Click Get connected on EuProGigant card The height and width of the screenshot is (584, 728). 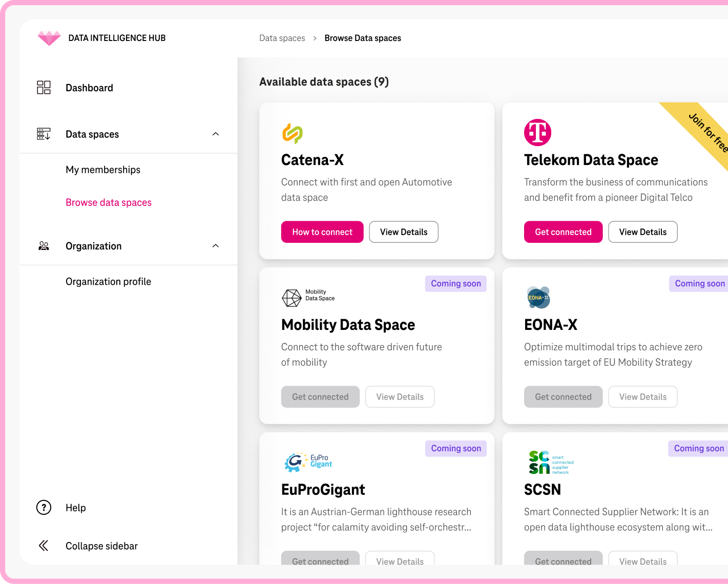[x=320, y=558]
